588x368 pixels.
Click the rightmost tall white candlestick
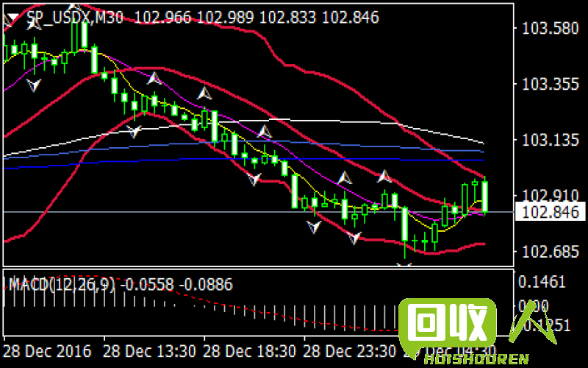(484, 197)
